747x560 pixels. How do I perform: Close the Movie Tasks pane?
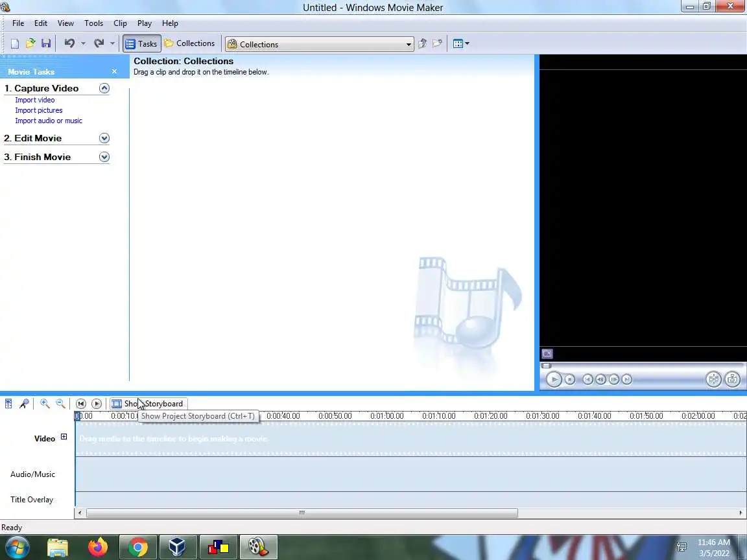click(114, 71)
